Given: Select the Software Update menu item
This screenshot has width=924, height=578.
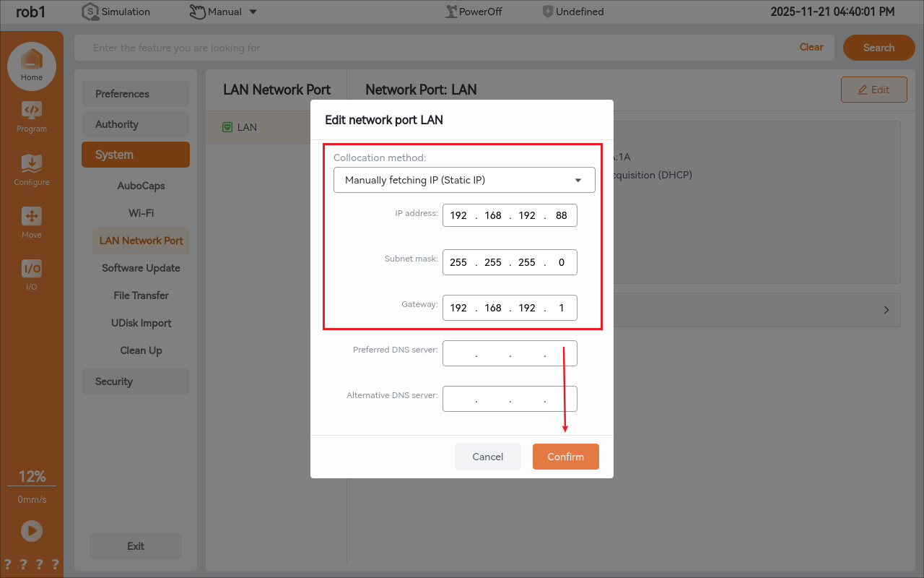Looking at the screenshot, I should 141,268.
